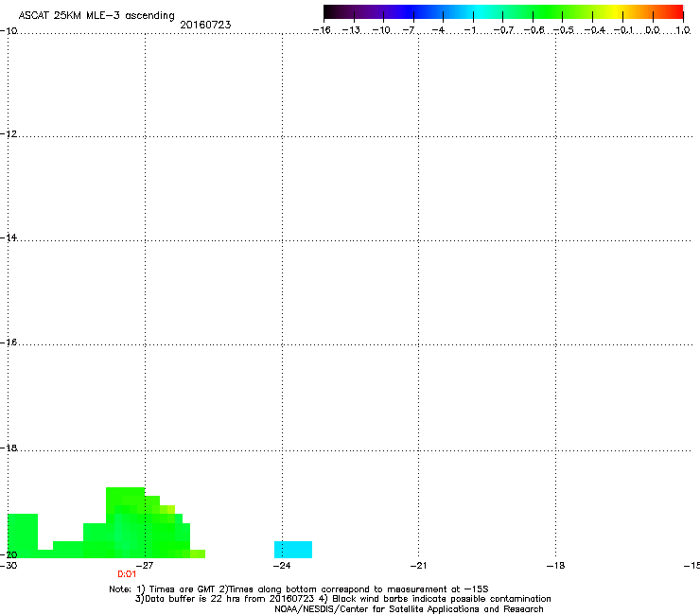This screenshot has width=700, height=615.
Task: Click the -16 latitude axis label
Action: coord(9,343)
